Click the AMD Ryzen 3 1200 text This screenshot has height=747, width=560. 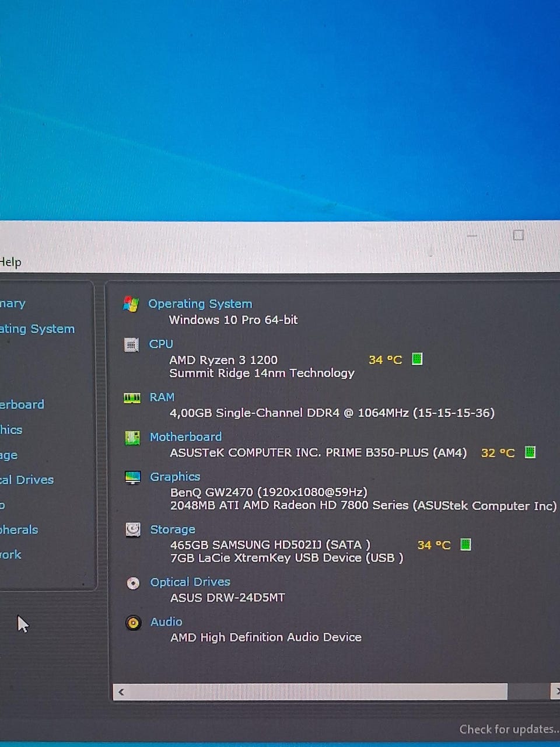click(x=223, y=360)
